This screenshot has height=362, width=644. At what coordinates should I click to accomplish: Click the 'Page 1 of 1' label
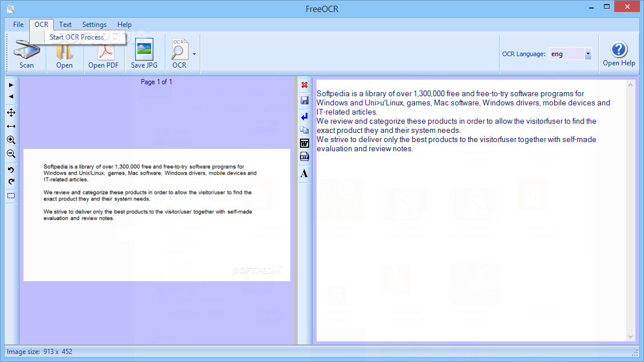[156, 82]
